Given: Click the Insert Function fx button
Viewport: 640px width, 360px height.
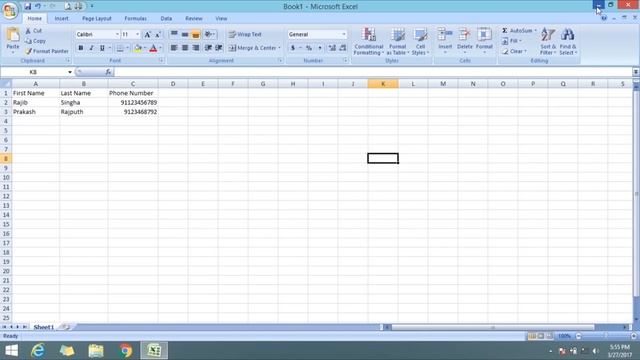Looking at the screenshot, I should (108, 72).
